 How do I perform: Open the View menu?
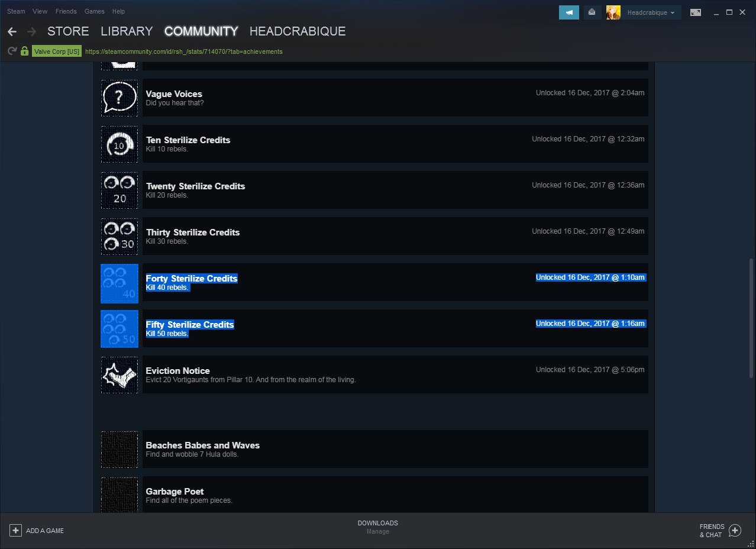point(40,11)
